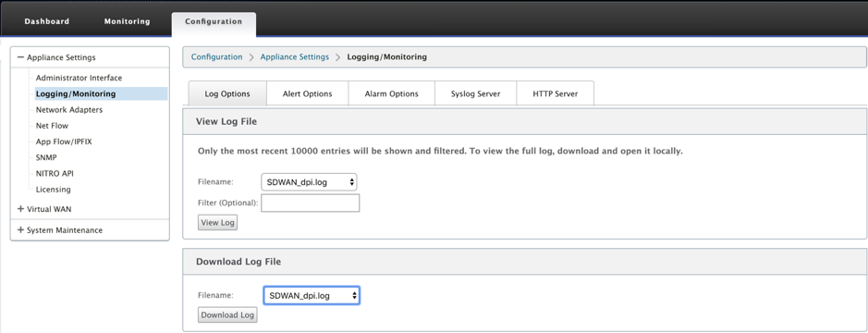Open Network Adapters settings
Viewport: 868px width, 333px height.
coord(69,110)
